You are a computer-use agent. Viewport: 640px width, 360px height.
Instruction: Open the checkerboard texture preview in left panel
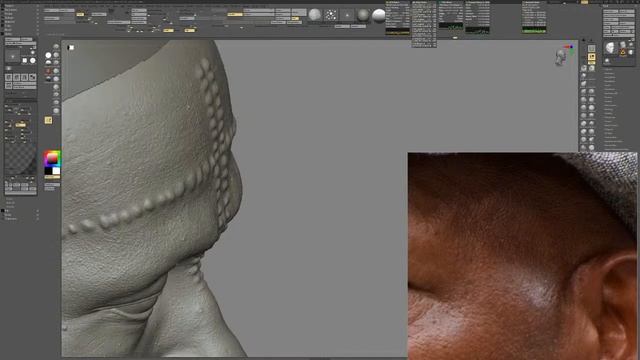coord(20,160)
